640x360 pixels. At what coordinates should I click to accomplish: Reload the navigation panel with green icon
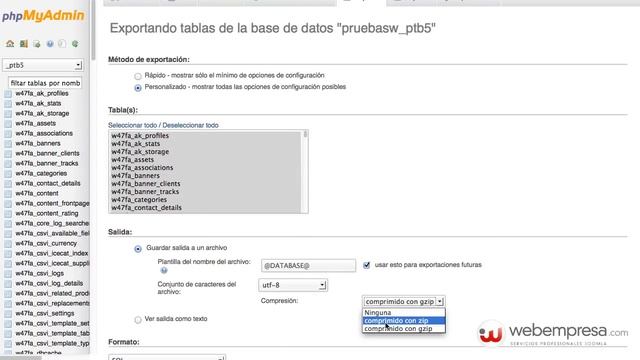[x=75, y=44]
